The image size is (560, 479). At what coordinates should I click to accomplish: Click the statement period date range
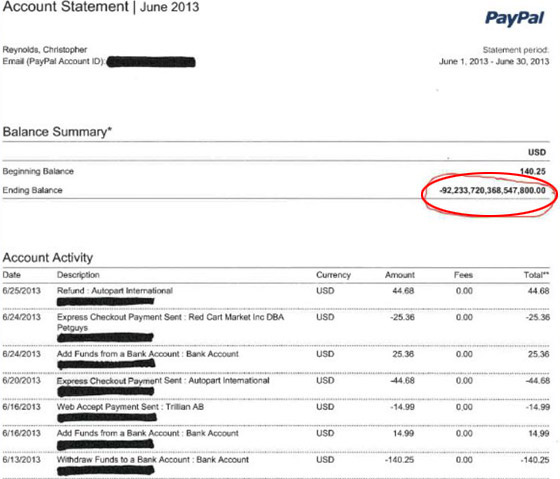(x=494, y=61)
